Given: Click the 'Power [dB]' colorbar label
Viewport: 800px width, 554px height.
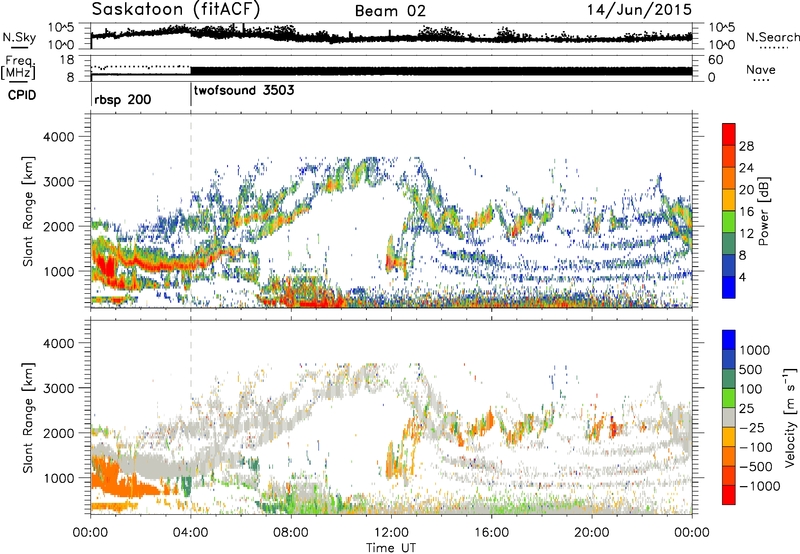Looking at the screenshot, I should point(764,211).
